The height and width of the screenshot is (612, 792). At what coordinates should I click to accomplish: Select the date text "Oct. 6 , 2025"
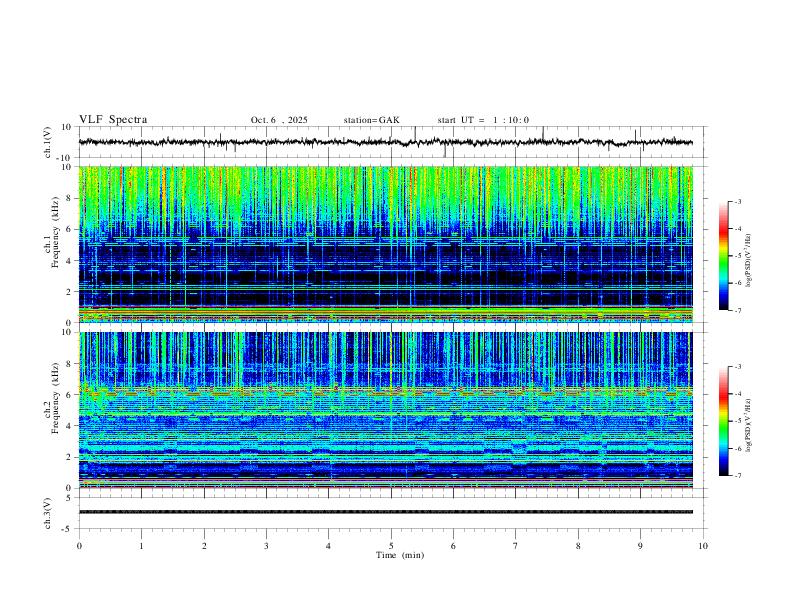click(279, 120)
